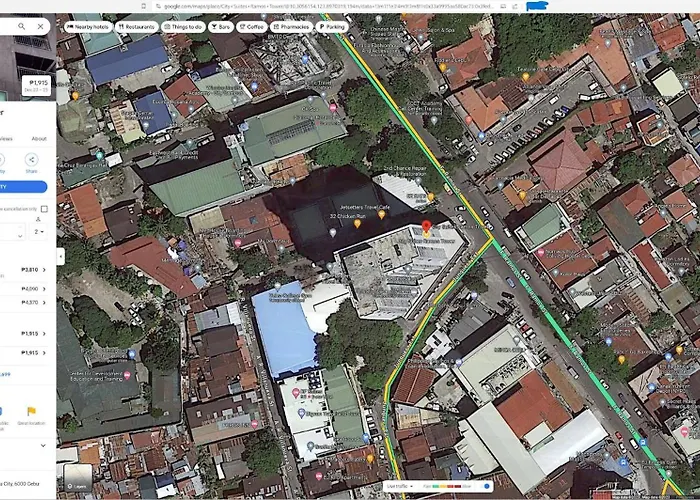The image size is (700, 500).
Task: Click the blue info circle beside traffic legend
Action: coord(487,486)
